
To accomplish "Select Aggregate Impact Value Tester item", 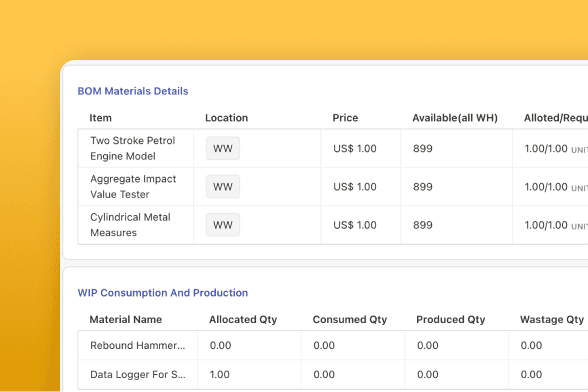I will tap(133, 187).
